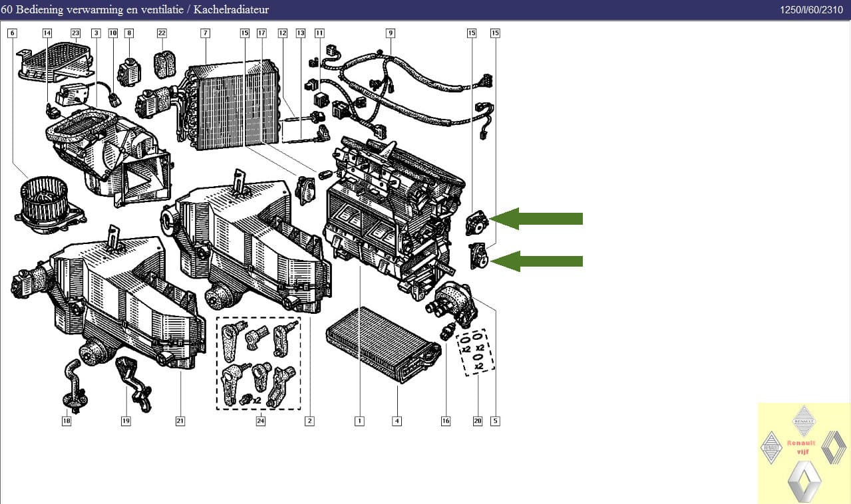Select part label 13 at the top
Image resolution: width=851 pixels, height=504 pixels.
coord(300,32)
